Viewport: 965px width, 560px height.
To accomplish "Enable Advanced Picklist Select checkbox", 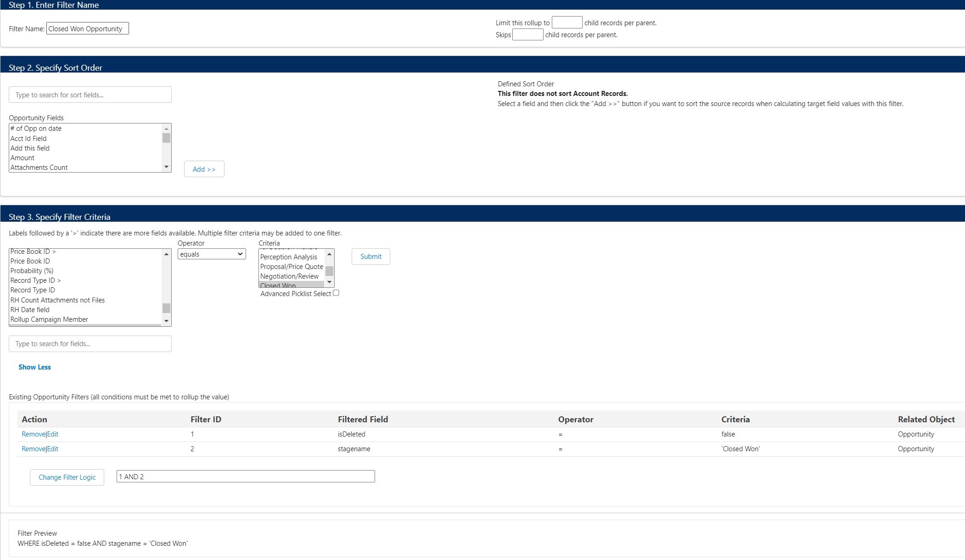I will point(336,293).
